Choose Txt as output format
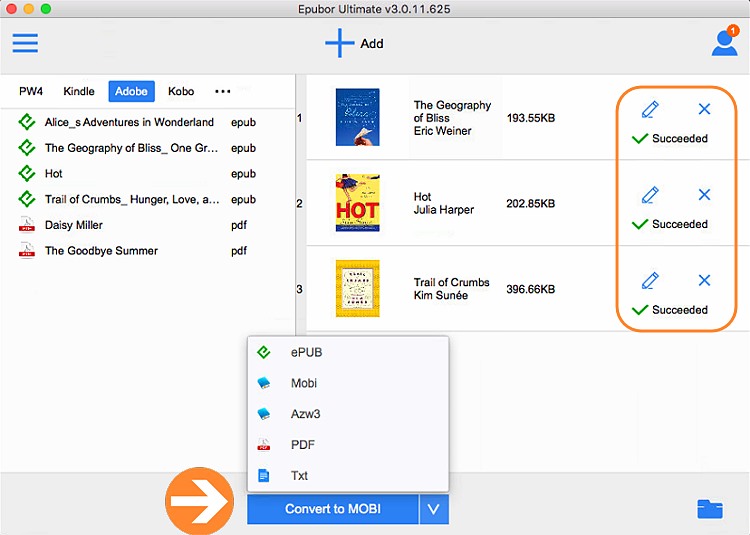Screen dimensions: 750x535 (x=348, y=475)
